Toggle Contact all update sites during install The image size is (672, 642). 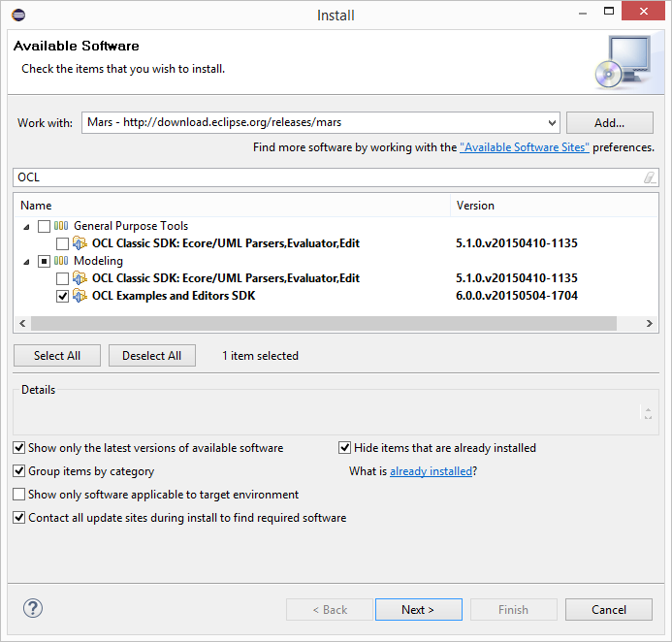coord(18,517)
